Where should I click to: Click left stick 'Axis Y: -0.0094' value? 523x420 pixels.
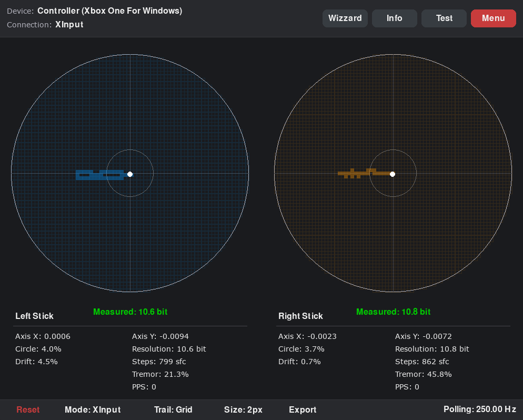160,336
